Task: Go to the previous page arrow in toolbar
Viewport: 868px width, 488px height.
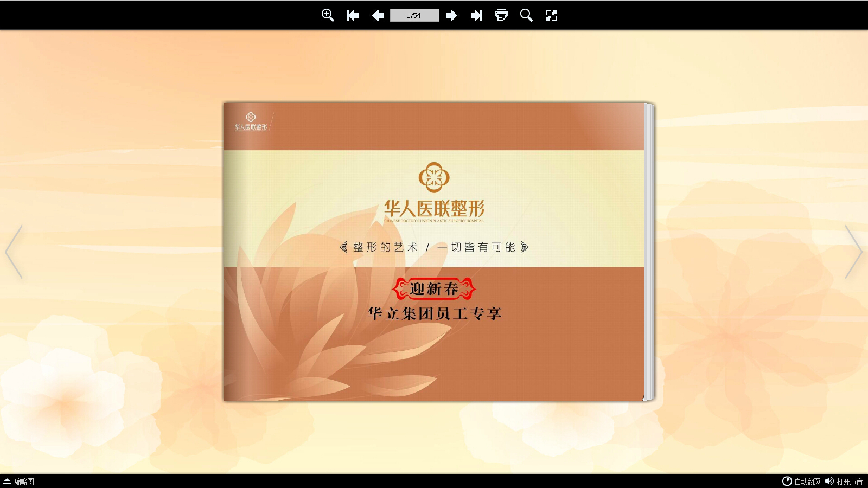Action: click(x=378, y=16)
